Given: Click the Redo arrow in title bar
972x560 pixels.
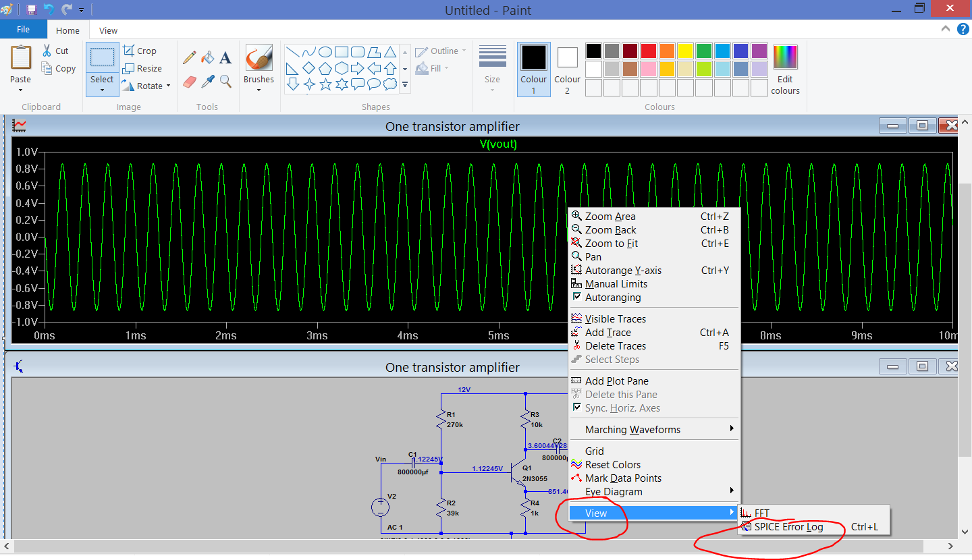Looking at the screenshot, I should [67, 9].
